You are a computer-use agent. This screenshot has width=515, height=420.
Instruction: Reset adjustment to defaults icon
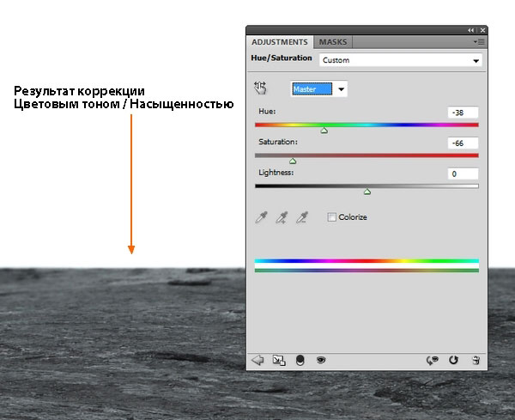pyautogui.click(x=453, y=360)
